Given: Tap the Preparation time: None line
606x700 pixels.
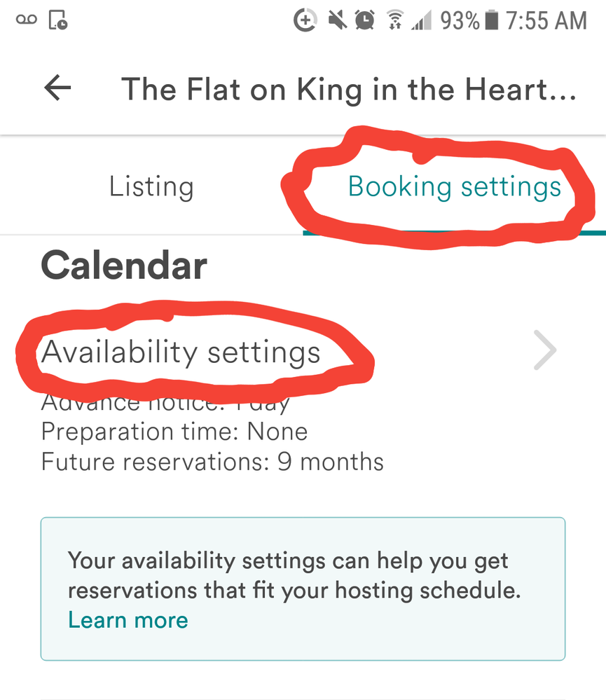Looking at the screenshot, I should coord(174,432).
